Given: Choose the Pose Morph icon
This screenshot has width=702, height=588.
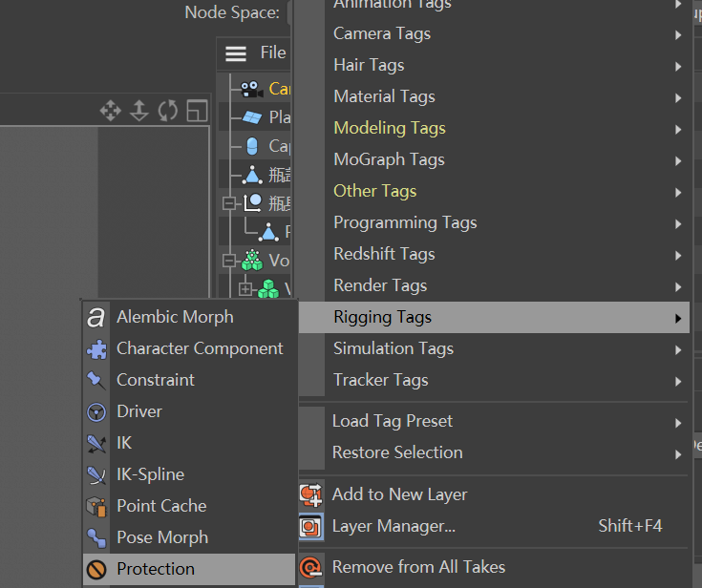Looking at the screenshot, I should (x=96, y=537).
